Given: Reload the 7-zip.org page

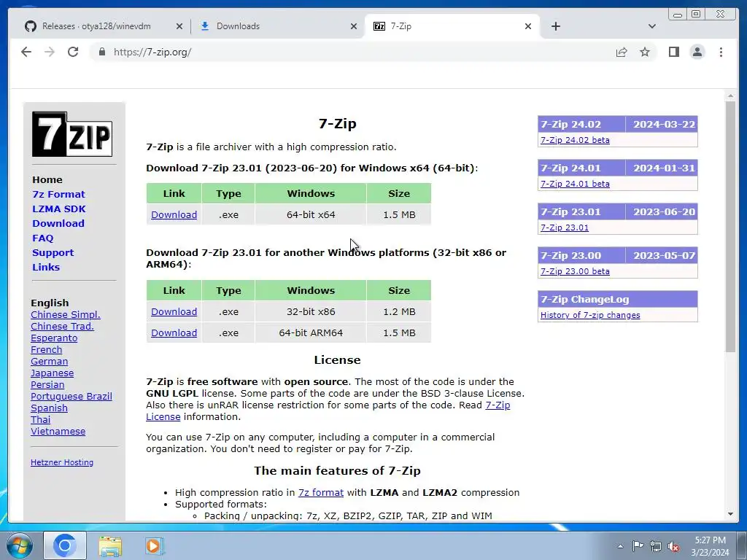Looking at the screenshot, I should point(73,52).
